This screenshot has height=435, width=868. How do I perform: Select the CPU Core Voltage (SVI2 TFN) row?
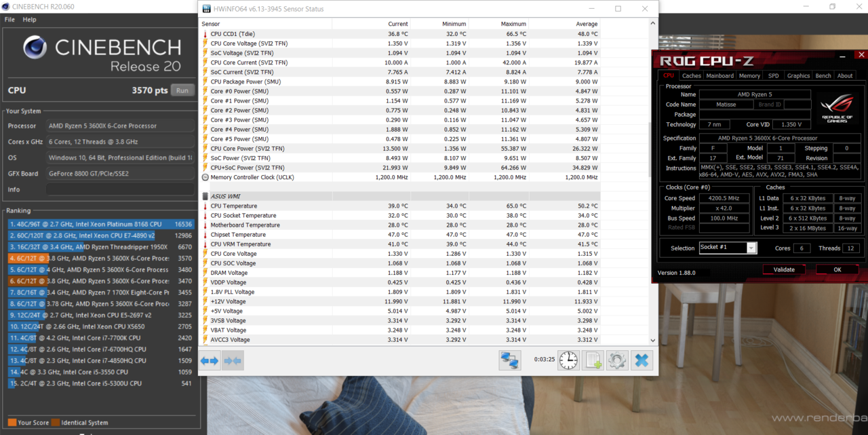[x=400, y=43]
